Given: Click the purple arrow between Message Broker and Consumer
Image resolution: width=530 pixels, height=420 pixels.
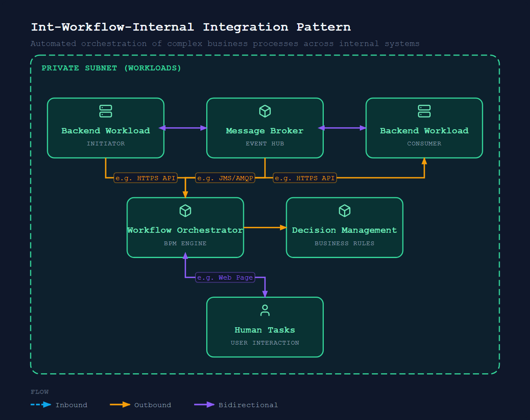Looking at the screenshot, I should click(342, 128).
